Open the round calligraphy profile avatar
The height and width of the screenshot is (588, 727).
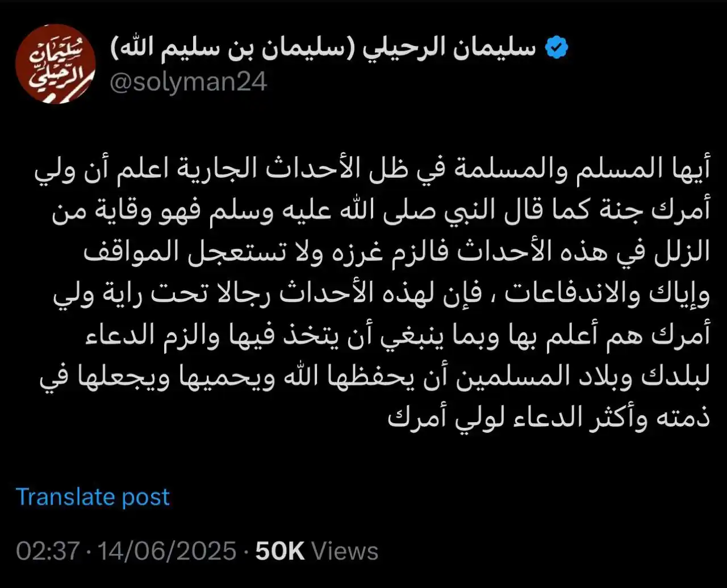[x=55, y=64]
